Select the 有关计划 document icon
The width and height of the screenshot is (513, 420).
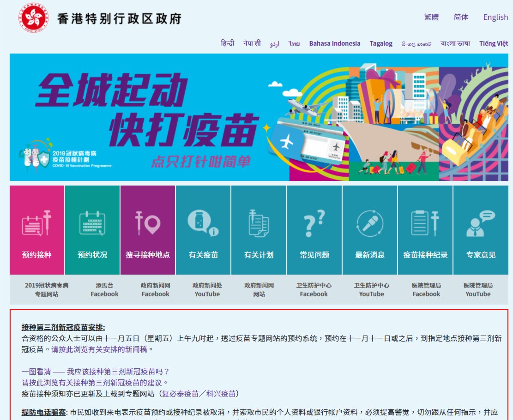click(x=259, y=224)
